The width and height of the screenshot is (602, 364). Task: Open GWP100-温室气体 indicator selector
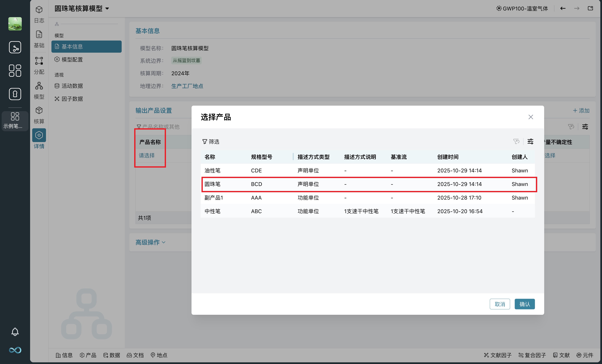tap(522, 8)
